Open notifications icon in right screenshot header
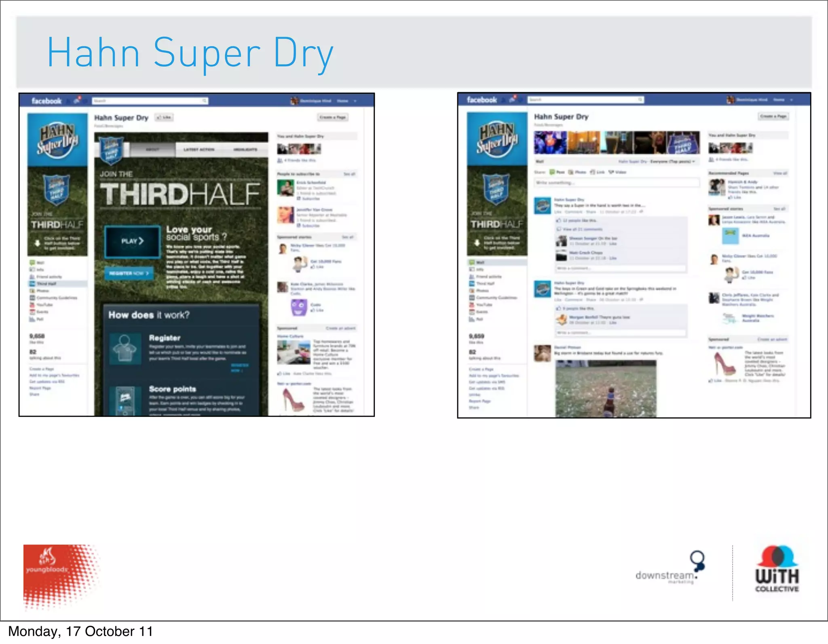This screenshot has height=644, width=828. pyautogui.click(x=513, y=99)
